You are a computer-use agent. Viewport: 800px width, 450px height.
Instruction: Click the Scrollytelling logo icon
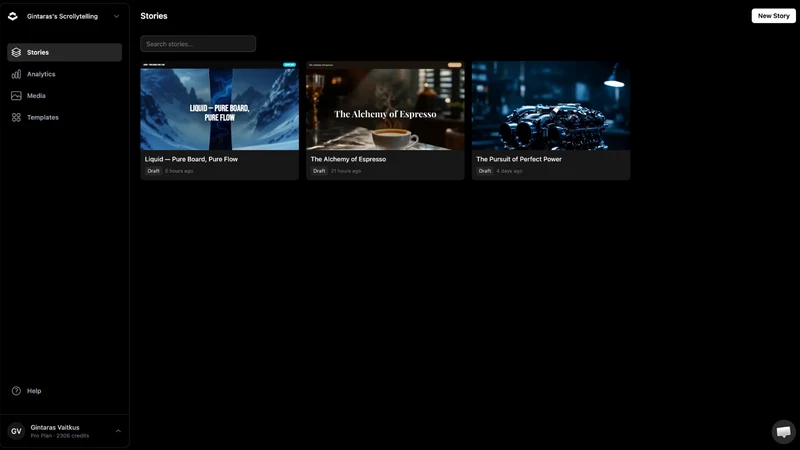[x=13, y=16]
